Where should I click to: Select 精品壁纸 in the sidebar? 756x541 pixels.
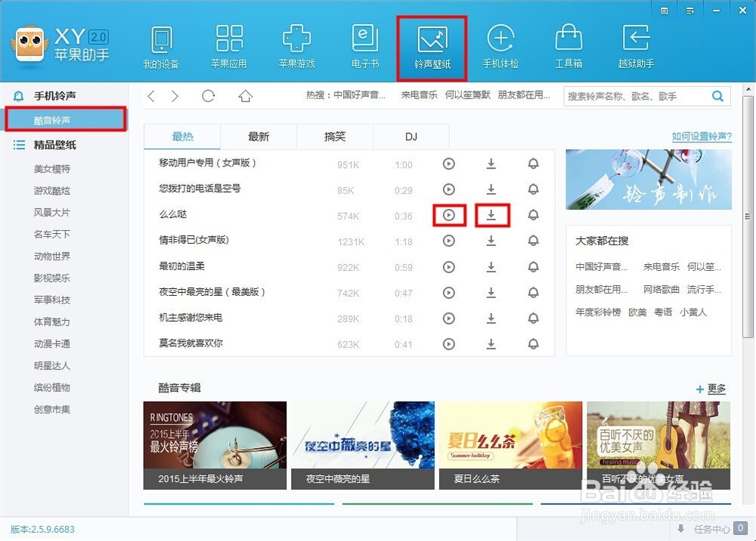(x=55, y=145)
